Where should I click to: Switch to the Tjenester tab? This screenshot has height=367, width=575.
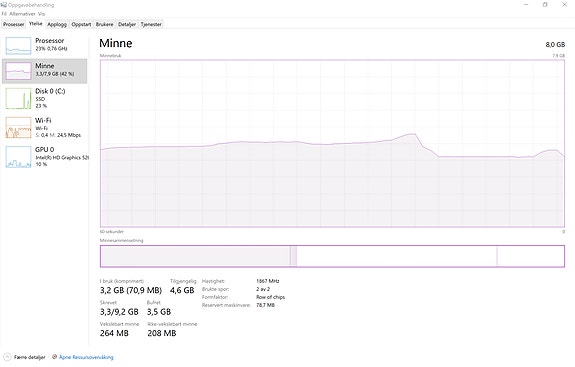click(151, 24)
